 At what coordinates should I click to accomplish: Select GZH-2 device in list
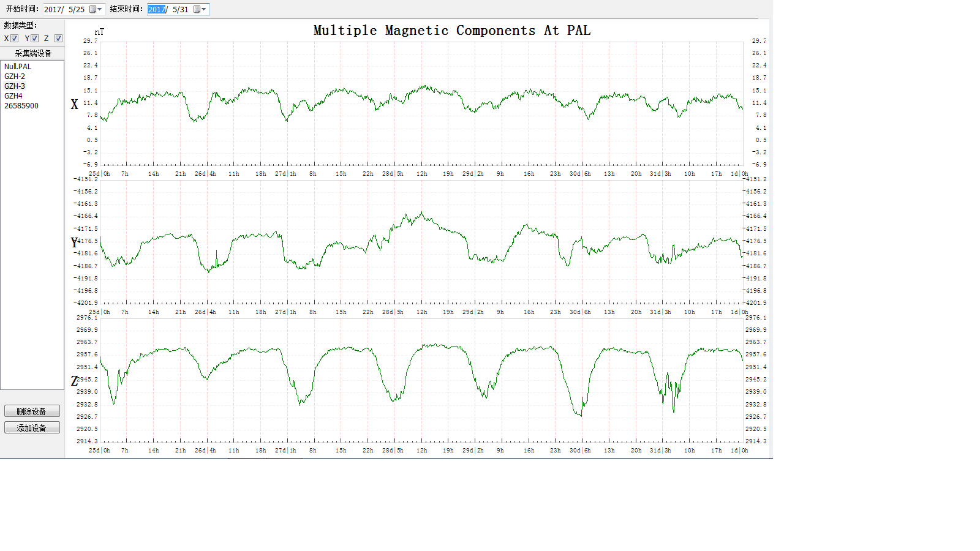[15, 77]
